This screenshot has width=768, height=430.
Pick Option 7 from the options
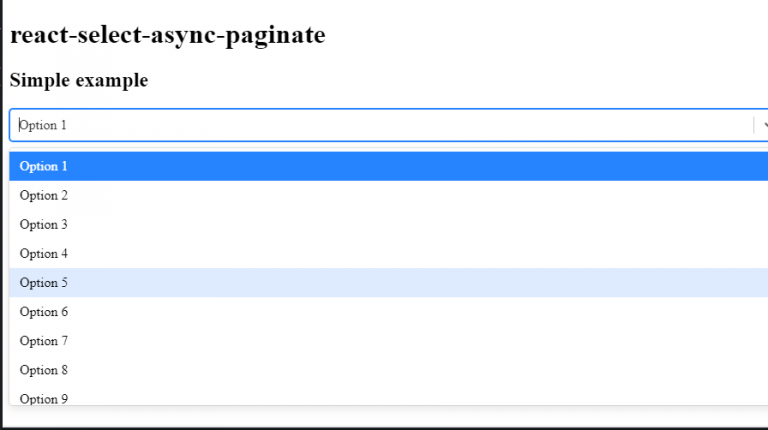(388, 341)
